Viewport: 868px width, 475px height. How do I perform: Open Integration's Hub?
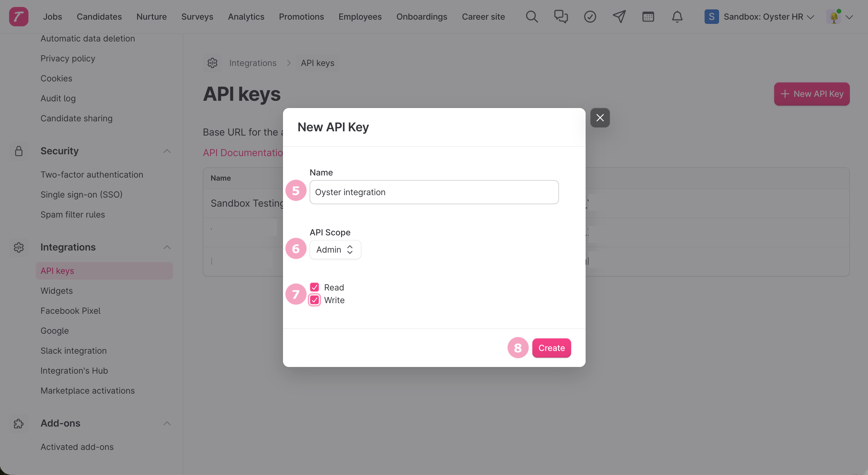coord(74,371)
